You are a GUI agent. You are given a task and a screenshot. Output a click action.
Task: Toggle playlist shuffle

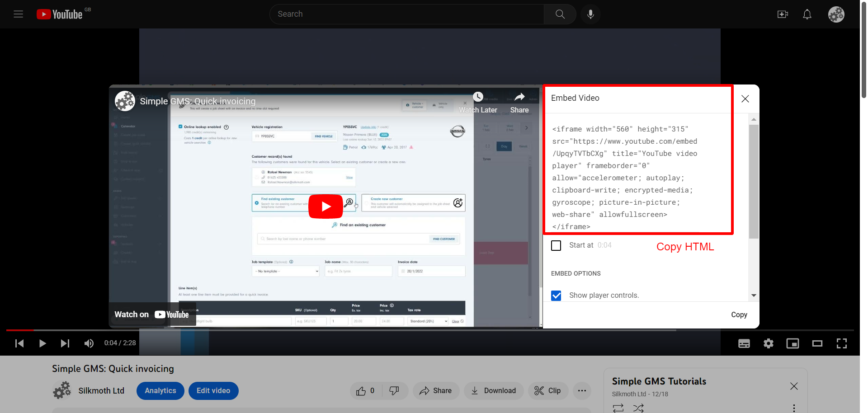[638, 408]
